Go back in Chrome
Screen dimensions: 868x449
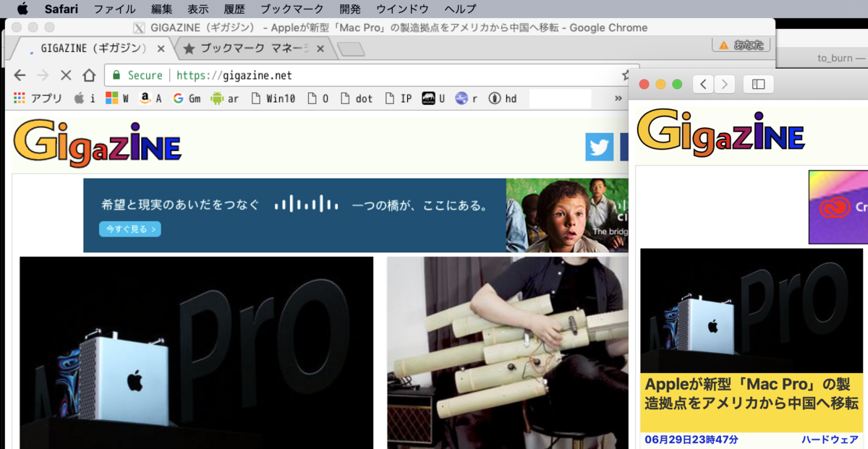(x=20, y=75)
